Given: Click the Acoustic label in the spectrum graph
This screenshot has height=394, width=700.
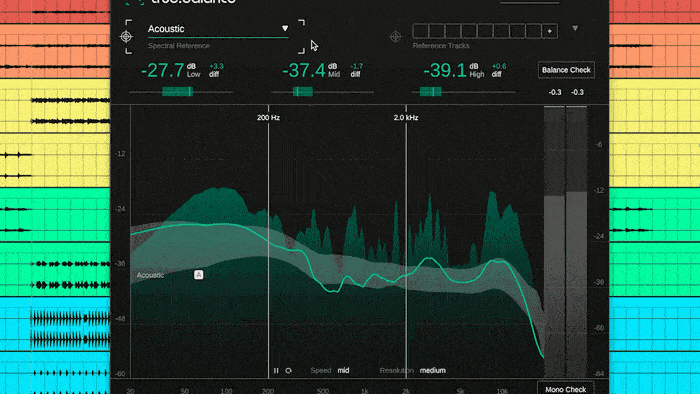Looking at the screenshot, I should click(150, 275).
